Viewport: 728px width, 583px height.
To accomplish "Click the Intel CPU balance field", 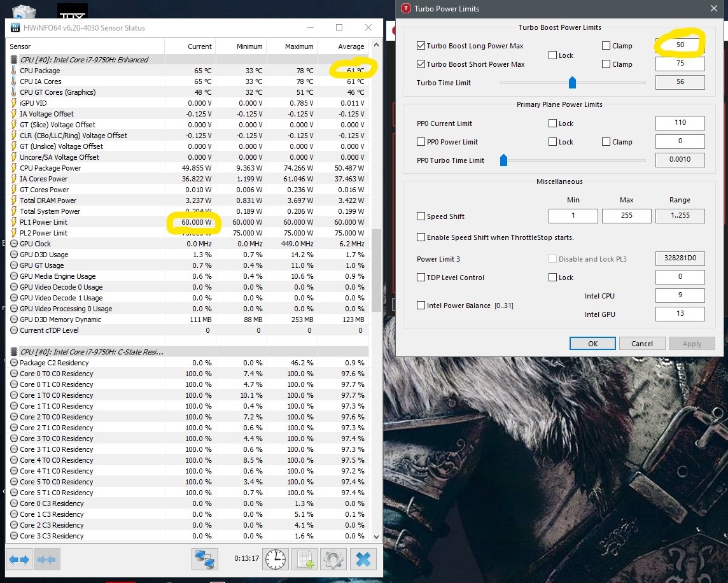I will pos(680,295).
